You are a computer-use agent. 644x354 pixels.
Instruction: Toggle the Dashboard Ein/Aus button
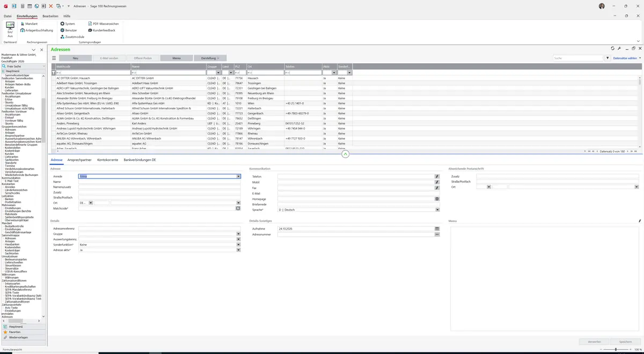[10, 30]
